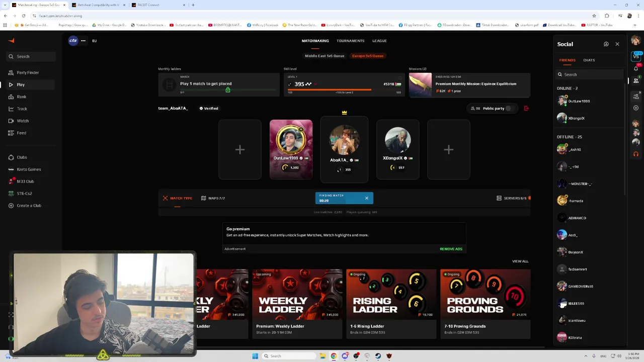Click the monthly ladder progress bar
Viewport: 644px width, 362px height.
click(227, 90)
